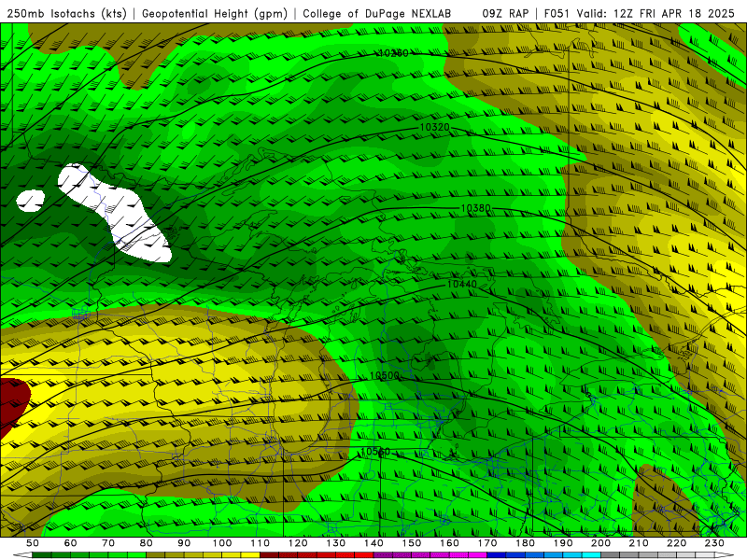Screen dimensions: 747x560
Task: Click the 220 value on the color scale
Action: coord(676,543)
